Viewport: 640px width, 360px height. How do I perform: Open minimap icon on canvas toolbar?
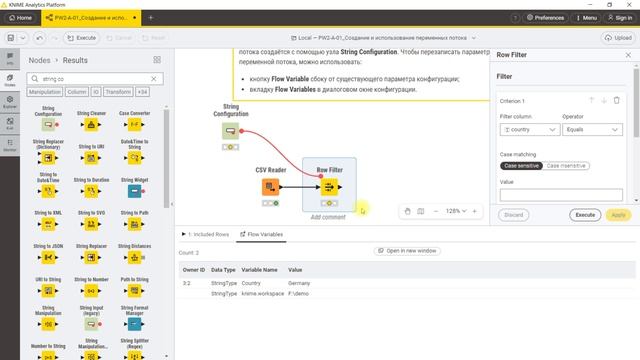coord(420,211)
